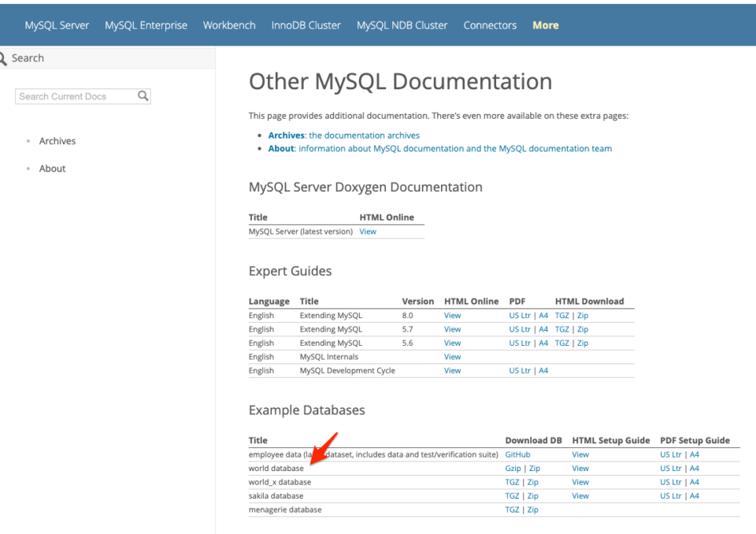Open sakila database US Ltr PDF guide
The width and height of the screenshot is (756, 534).
coord(671,496)
